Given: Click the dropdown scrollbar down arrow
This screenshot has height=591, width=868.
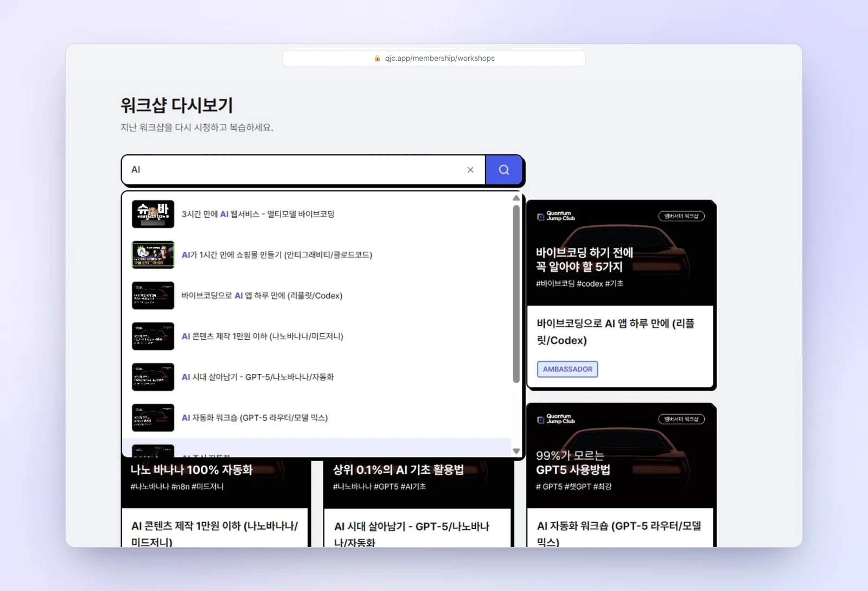Looking at the screenshot, I should click(x=516, y=451).
